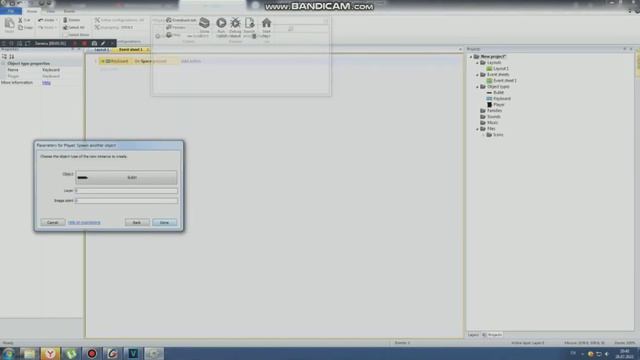Open the File Explorer taskbar icon

coord(29,353)
